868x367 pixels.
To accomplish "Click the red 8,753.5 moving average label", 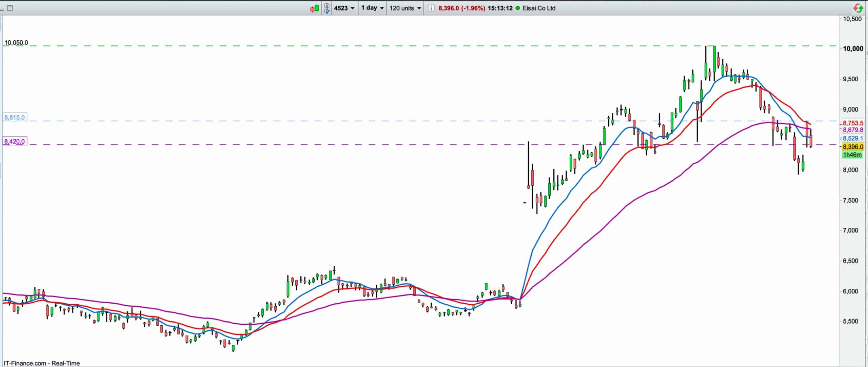I will click(853, 123).
